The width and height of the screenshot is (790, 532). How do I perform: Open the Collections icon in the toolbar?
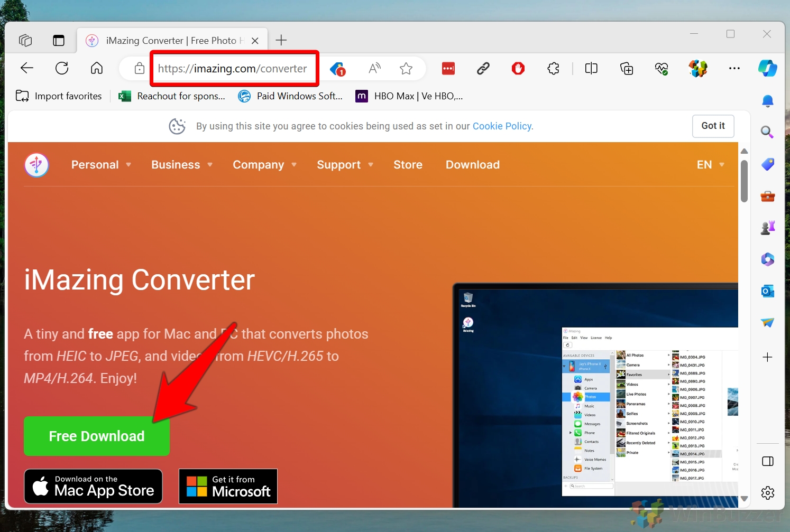[x=627, y=68]
